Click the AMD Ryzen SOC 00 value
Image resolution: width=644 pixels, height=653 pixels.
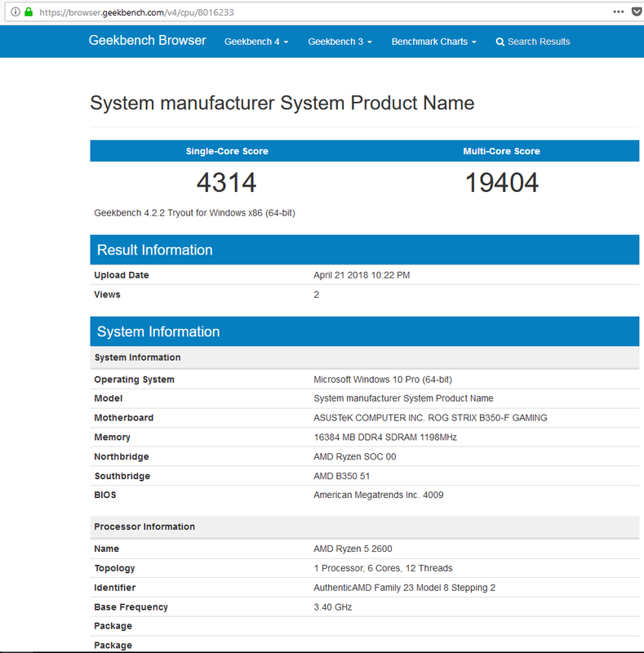tap(355, 456)
